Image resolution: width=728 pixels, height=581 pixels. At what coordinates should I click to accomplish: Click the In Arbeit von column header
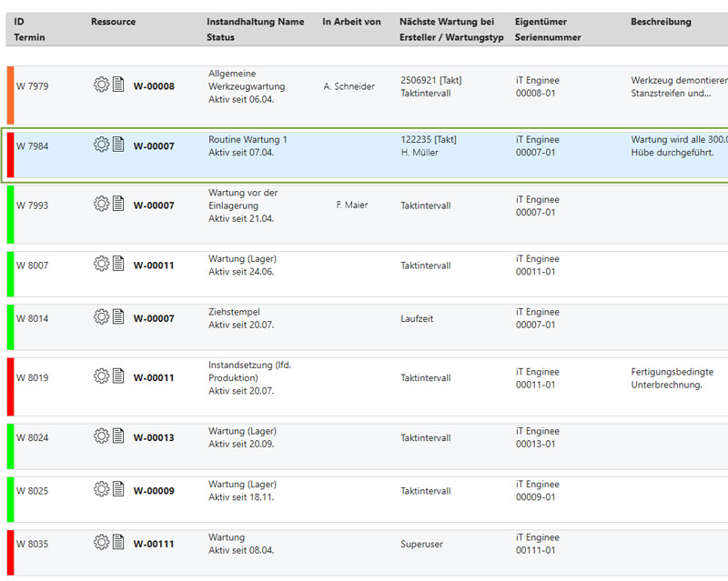[x=351, y=22]
